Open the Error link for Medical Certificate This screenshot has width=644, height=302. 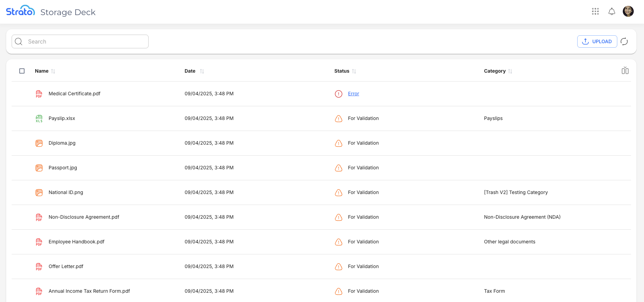coord(353,94)
